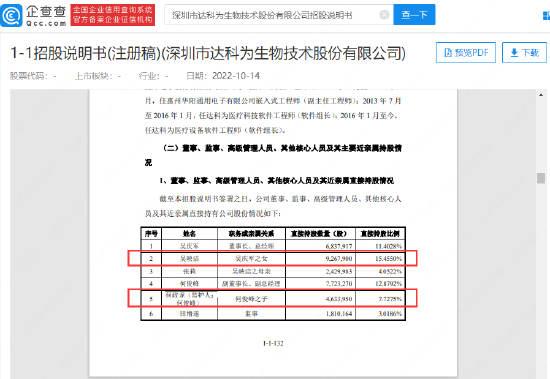Open 预览PDF preview button
This screenshot has width=550, height=379.
click(466, 53)
